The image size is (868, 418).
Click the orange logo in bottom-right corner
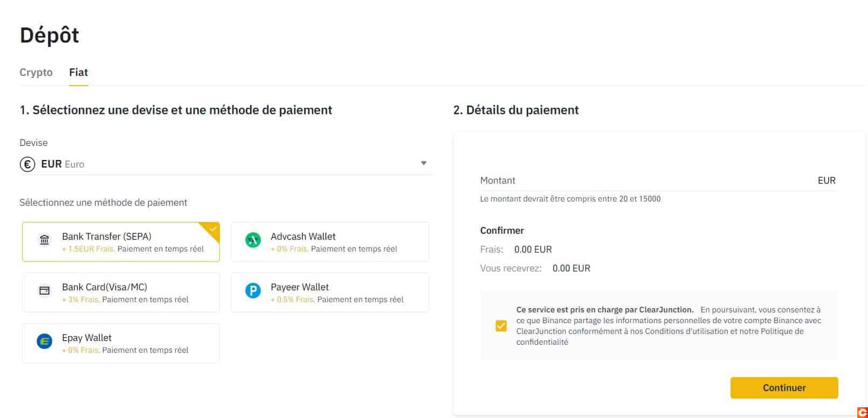coord(862,412)
